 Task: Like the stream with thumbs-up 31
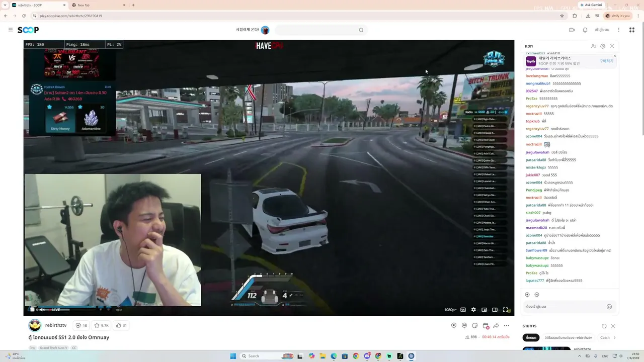(x=121, y=325)
